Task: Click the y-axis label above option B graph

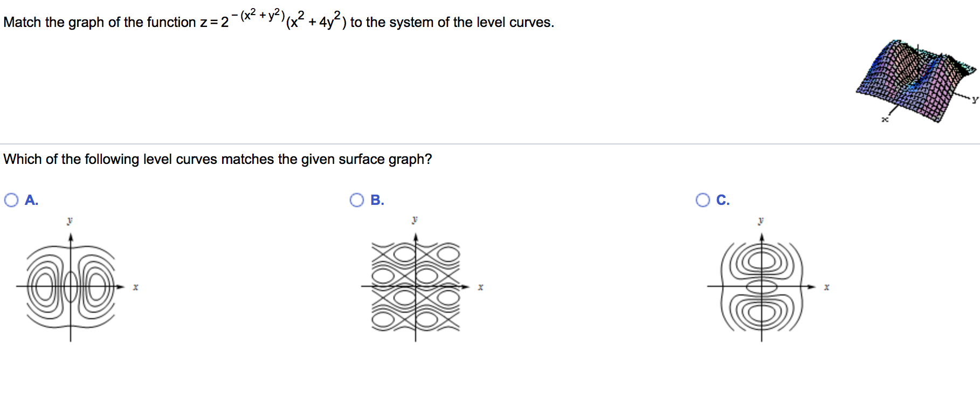Action: pyautogui.click(x=415, y=219)
